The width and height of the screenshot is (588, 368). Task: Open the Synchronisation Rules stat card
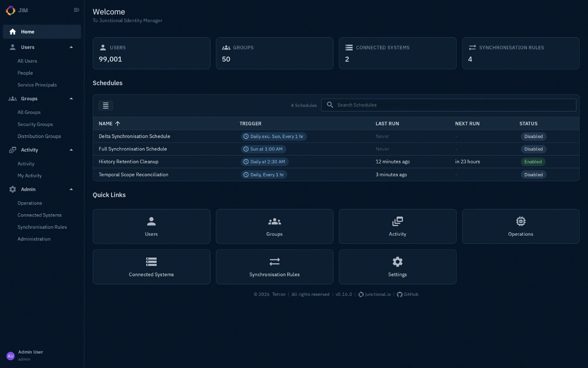tap(521, 53)
